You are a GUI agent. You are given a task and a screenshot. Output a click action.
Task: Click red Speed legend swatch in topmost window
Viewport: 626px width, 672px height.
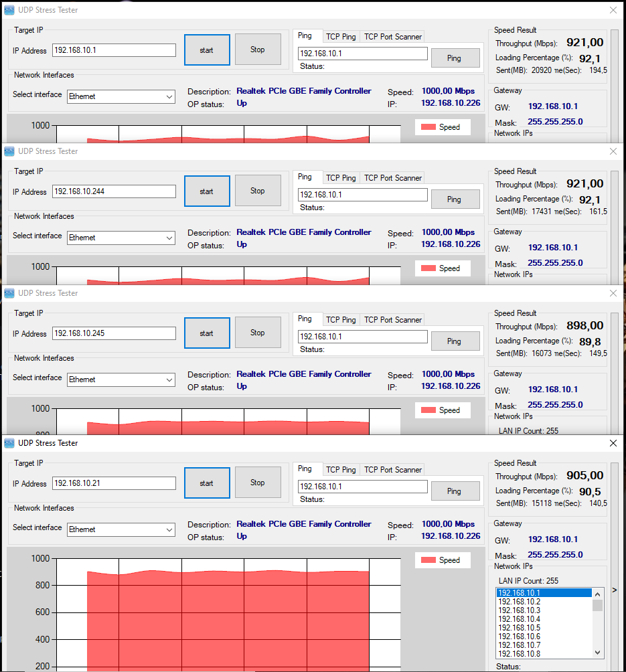pyautogui.click(x=428, y=127)
